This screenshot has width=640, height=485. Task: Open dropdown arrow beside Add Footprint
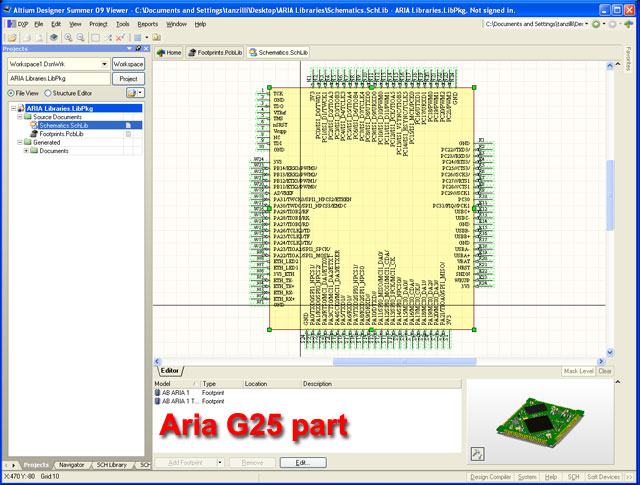tap(220, 463)
